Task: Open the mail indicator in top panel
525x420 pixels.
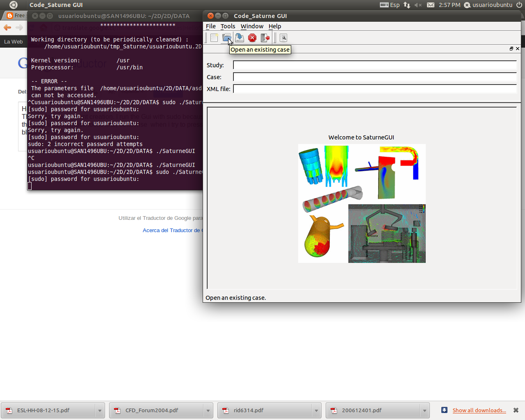Action: pyautogui.click(x=430, y=5)
